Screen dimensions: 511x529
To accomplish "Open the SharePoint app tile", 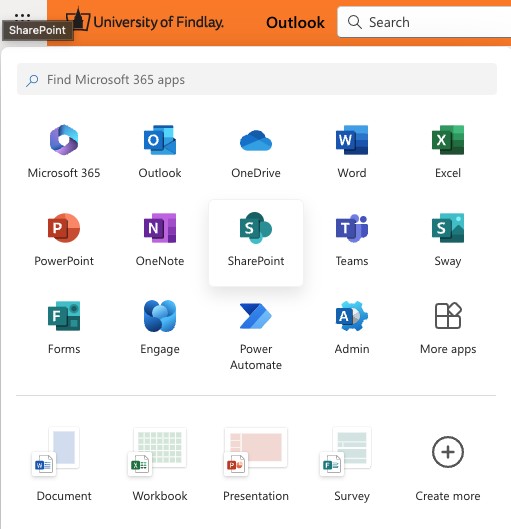I will (256, 243).
